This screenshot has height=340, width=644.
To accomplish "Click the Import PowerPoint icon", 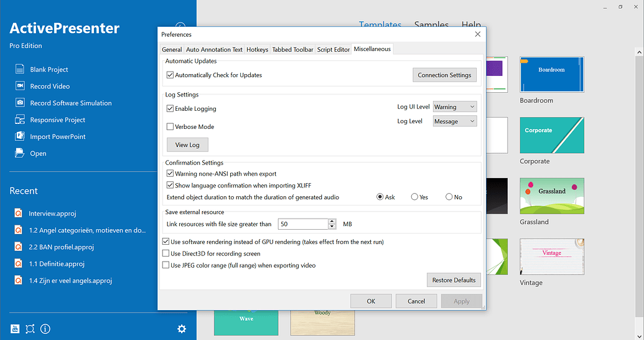I will pos(19,137).
